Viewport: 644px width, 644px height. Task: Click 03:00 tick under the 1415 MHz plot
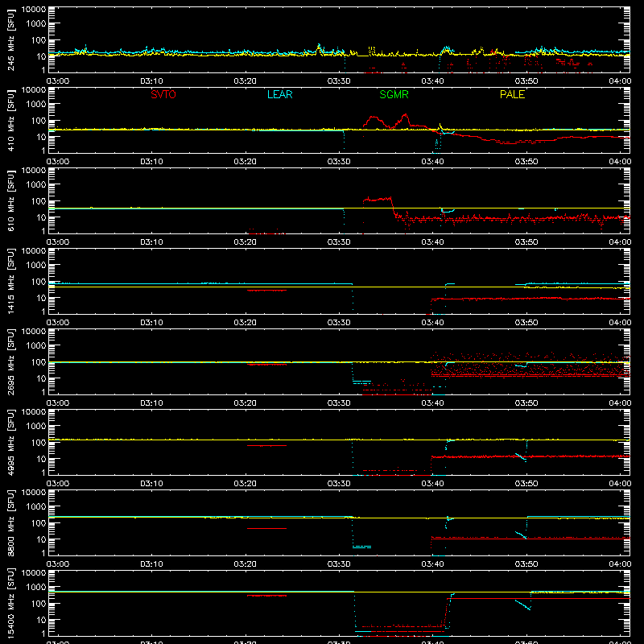pyautogui.click(x=58, y=323)
